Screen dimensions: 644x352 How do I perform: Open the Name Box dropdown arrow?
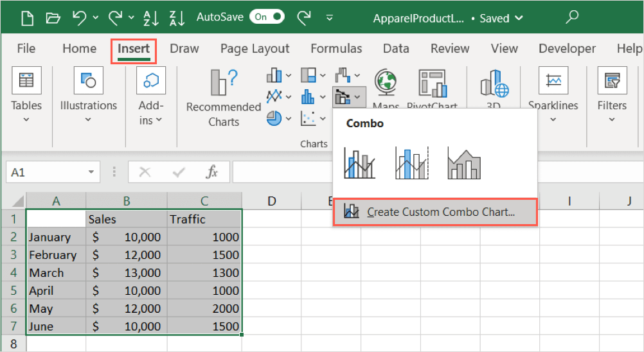click(91, 172)
